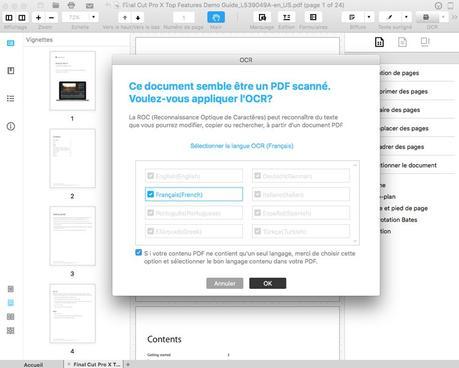
Task: Switch to the 'Final Cut Pro X T...' tab
Action: (x=94, y=364)
